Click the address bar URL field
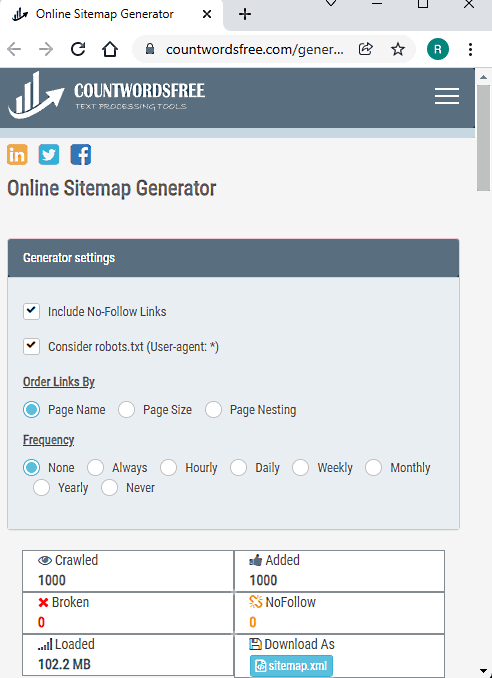Image resolution: width=492 pixels, height=678 pixels. 255,49
